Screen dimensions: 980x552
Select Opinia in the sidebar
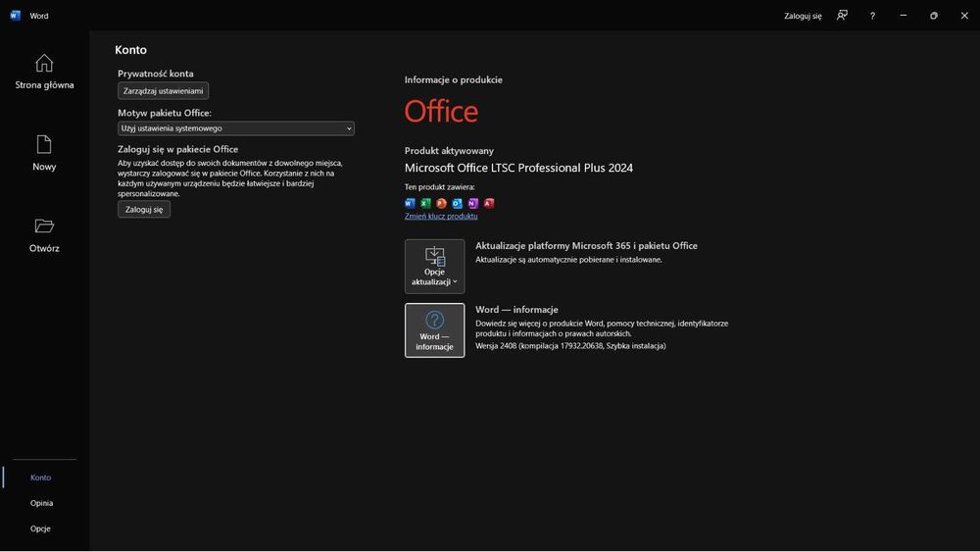[41, 503]
